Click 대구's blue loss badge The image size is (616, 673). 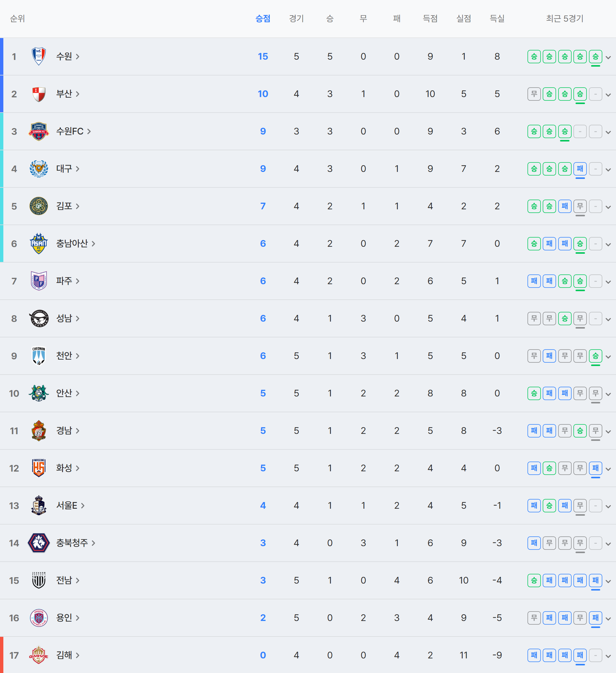pyautogui.click(x=580, y=169)
